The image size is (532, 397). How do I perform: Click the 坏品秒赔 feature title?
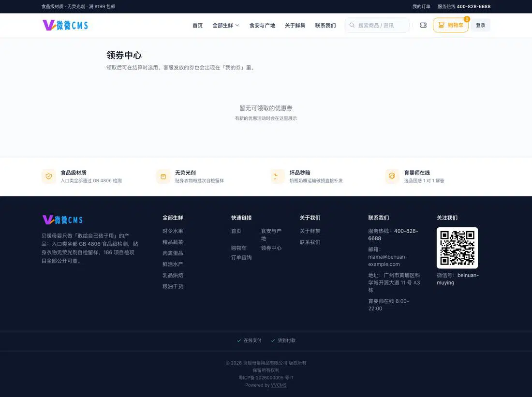click(x=300, y=173)
